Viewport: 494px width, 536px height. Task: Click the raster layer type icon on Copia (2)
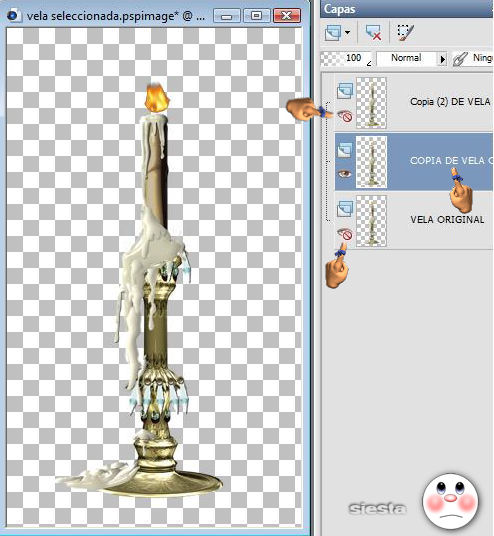click(345, 91)
